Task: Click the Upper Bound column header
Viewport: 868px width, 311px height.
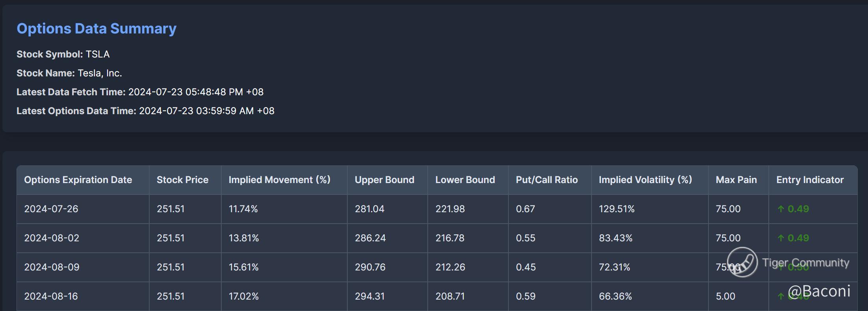Action: (x=384, y=180)
